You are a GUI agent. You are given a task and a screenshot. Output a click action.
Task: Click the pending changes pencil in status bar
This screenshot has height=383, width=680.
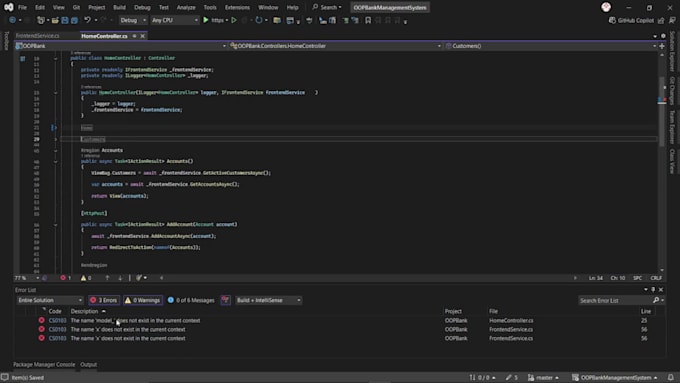[512, 377]
